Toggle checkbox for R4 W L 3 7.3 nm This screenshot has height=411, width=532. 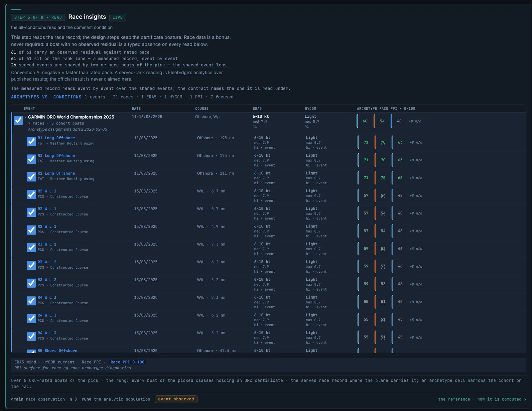tap(31, 301)
